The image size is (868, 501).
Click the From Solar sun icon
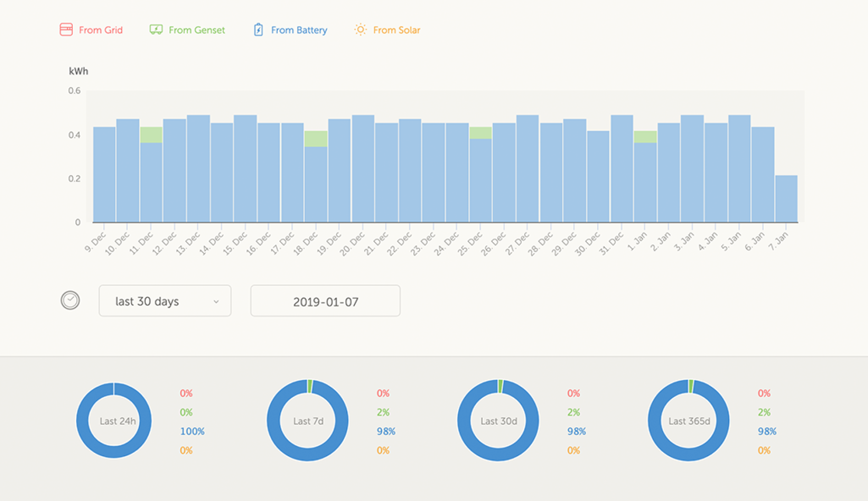tap(360, 30)
